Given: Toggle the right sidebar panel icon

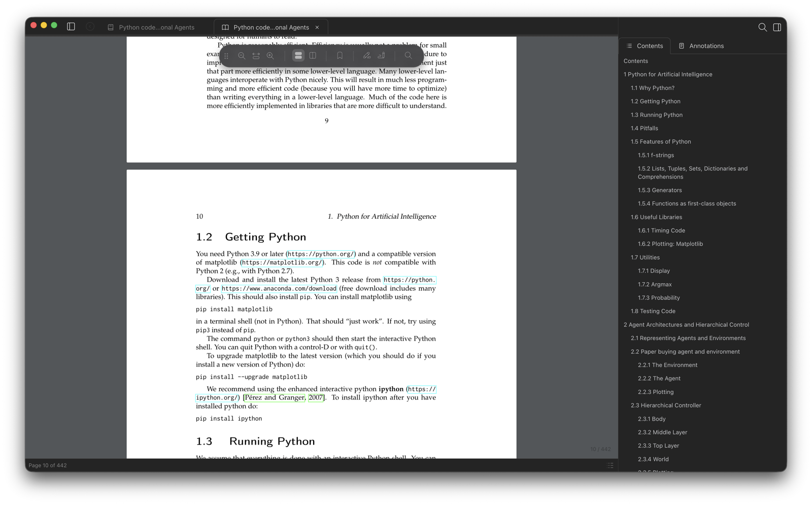Looking at the screenshot, I should (x=777, y=27).
